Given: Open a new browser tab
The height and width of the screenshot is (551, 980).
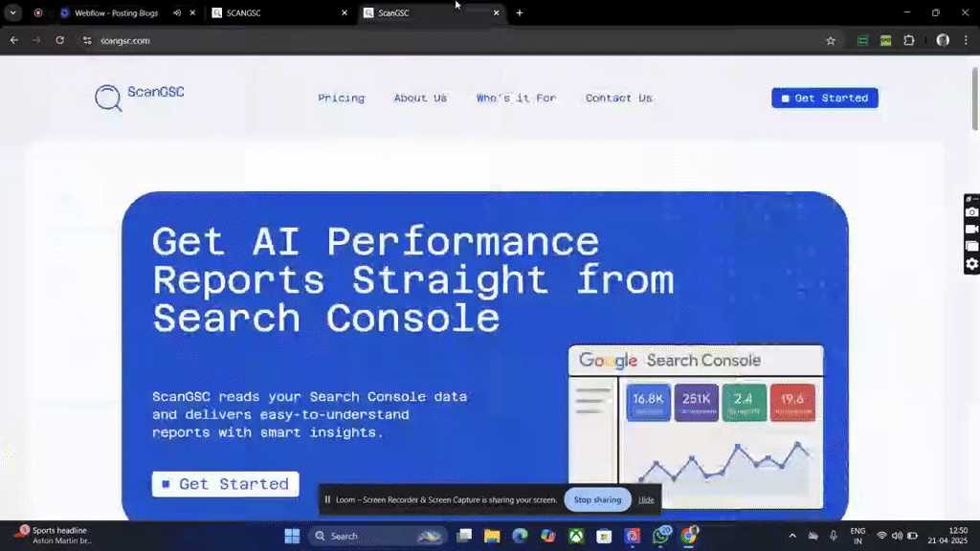Looking at the screenshot, I should click(520, 12).
